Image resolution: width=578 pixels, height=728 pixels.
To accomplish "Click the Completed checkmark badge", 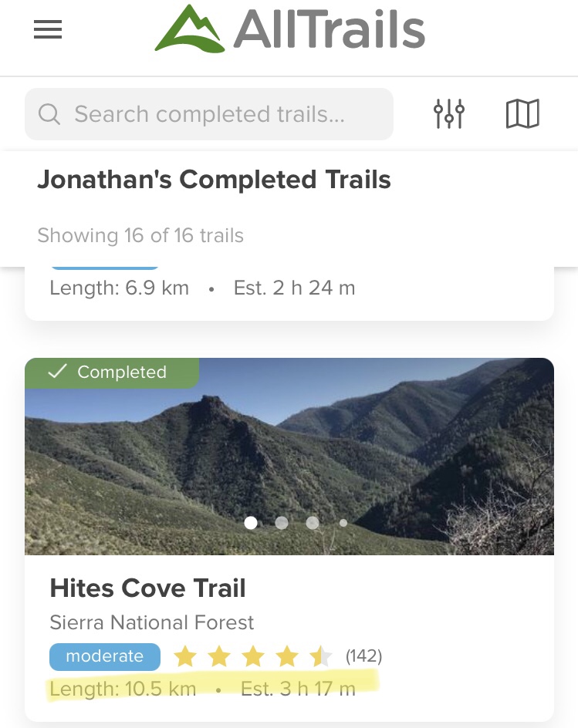I will 110,372.
